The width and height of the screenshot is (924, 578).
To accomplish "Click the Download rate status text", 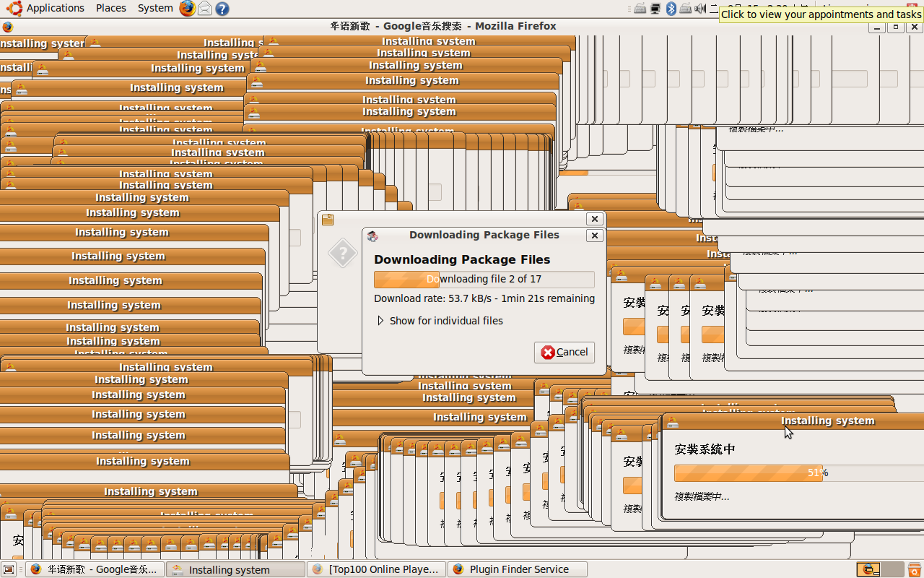I will tap(484, 298).
